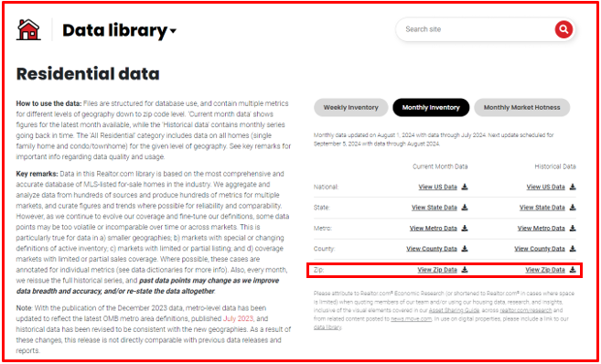601x364 pixels.
Task: Open historical View Metro Data link
Action: (x=541, y=229)
